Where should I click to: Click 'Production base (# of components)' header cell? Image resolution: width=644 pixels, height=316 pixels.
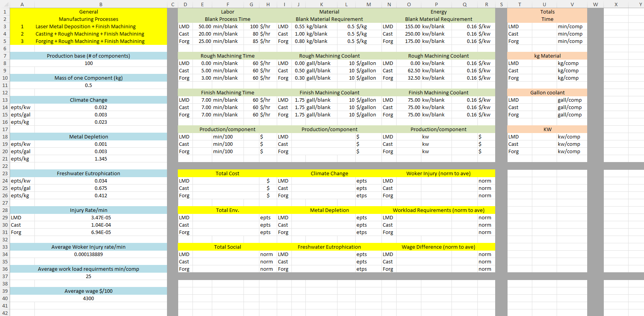click(x=89, y=56)
